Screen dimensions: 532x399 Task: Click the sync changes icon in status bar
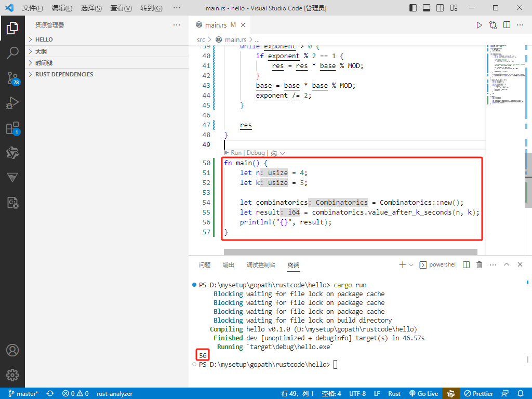point(50,394)
